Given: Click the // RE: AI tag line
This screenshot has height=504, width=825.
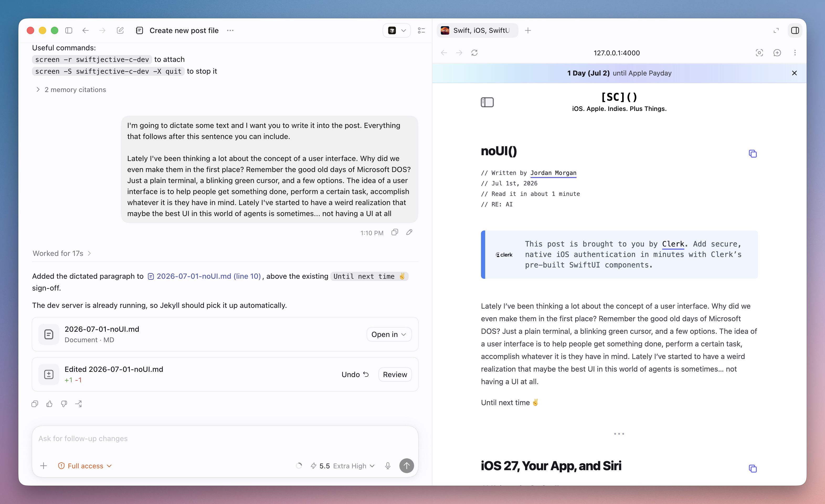Looking at the screenshot, I should pos(497,204).
